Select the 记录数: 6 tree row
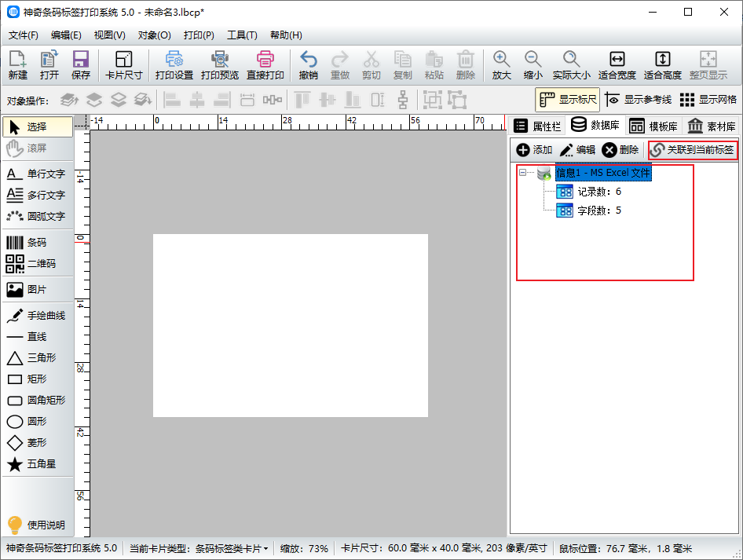Image resolution: width=743 pixels, height=560 pixels. pyautogui.click(x=589, y=192)
